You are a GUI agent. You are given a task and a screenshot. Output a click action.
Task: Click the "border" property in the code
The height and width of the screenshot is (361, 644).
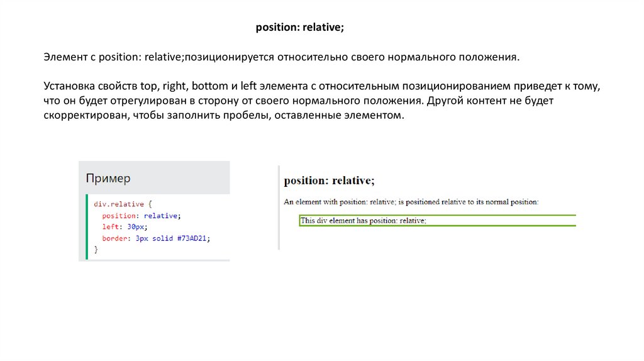[114, 238]
